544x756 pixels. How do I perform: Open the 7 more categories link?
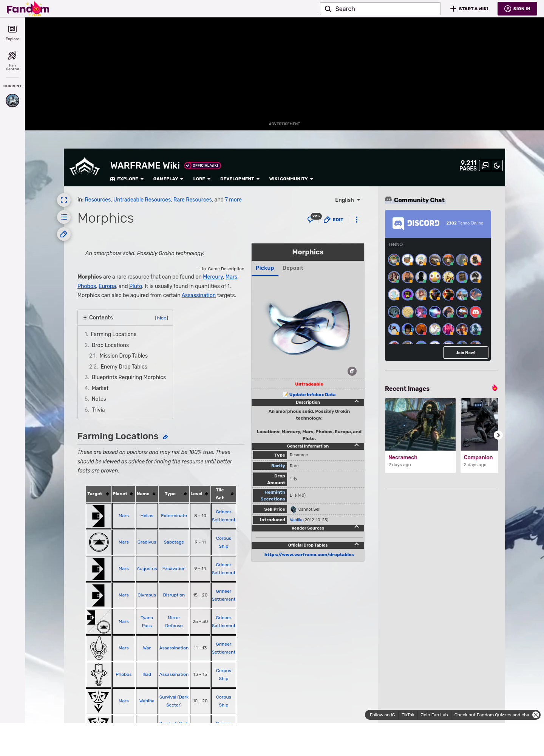coord(233,200)
